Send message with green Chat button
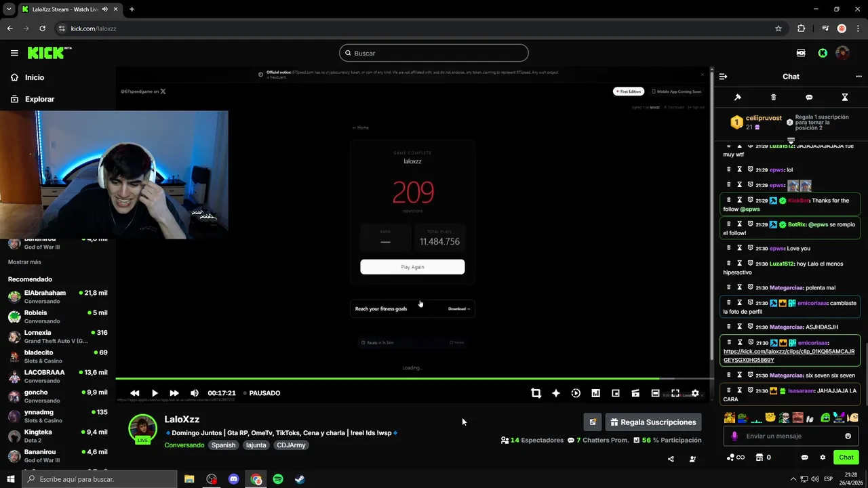 [x=846, y=457]
